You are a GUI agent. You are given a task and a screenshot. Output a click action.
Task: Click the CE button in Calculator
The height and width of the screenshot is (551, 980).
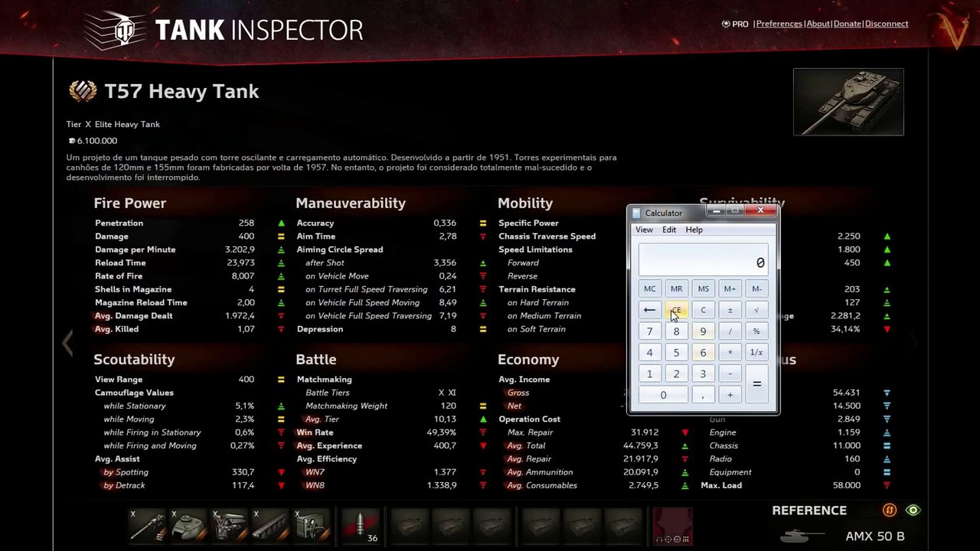pyautogui.click(x=676, y=310)
